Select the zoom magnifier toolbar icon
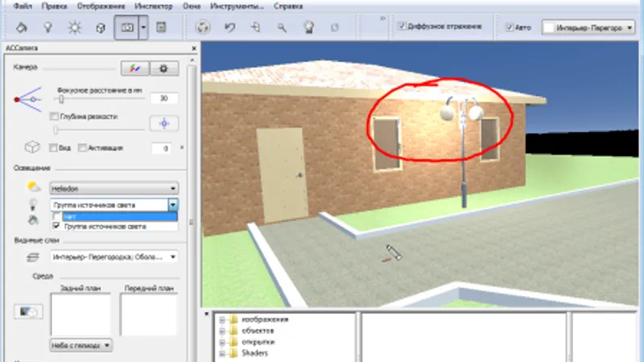Image resolution: width=644 pixels, height=362 pixels. [282, 27]
